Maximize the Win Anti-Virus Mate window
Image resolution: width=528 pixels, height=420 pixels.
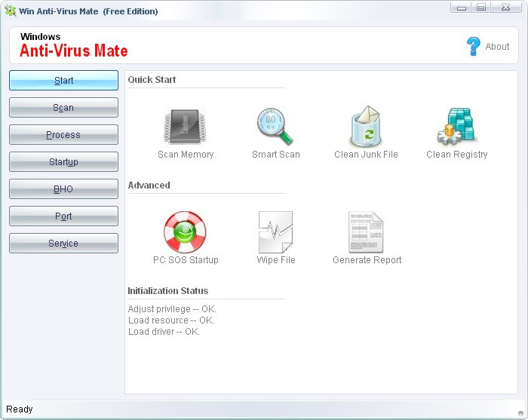[481, 8]
